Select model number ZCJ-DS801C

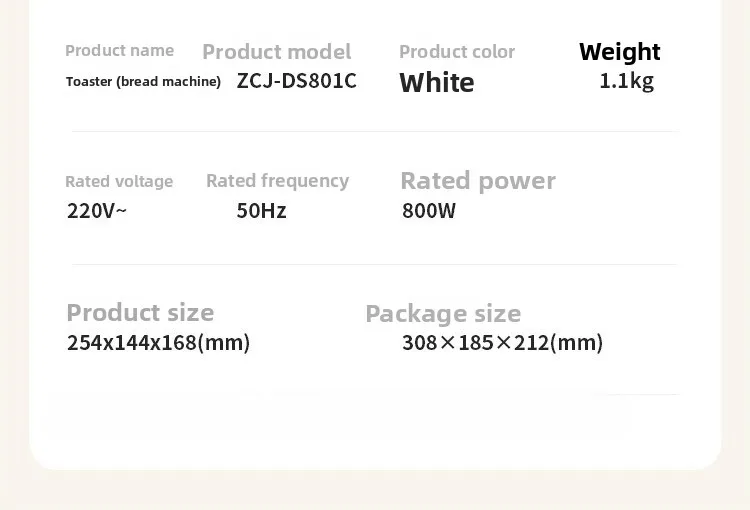click(296, 81)
